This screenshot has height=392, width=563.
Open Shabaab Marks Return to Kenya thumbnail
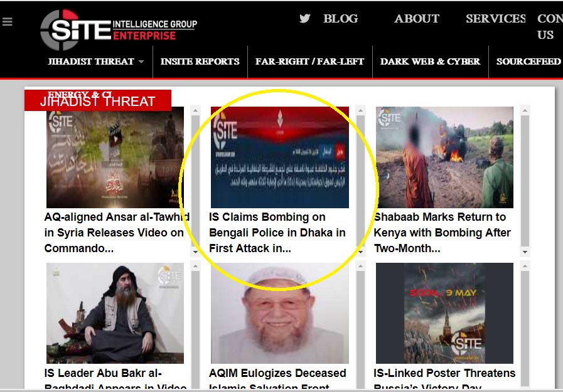[444, 157]
